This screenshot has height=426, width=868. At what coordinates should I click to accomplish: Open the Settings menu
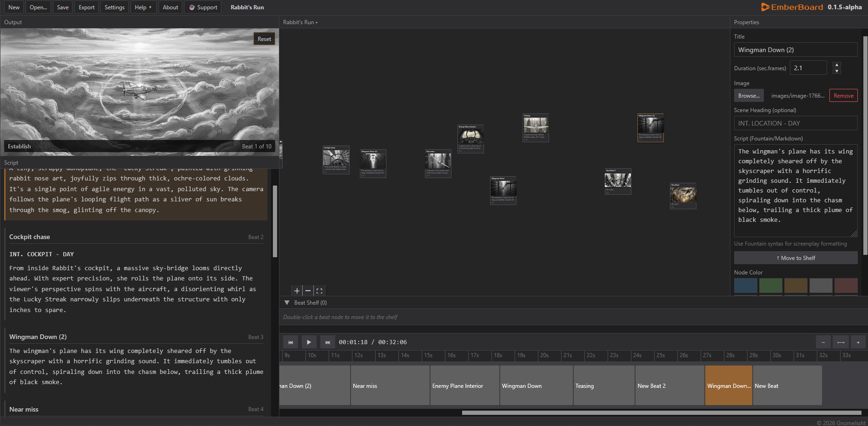tap(114, 7)
